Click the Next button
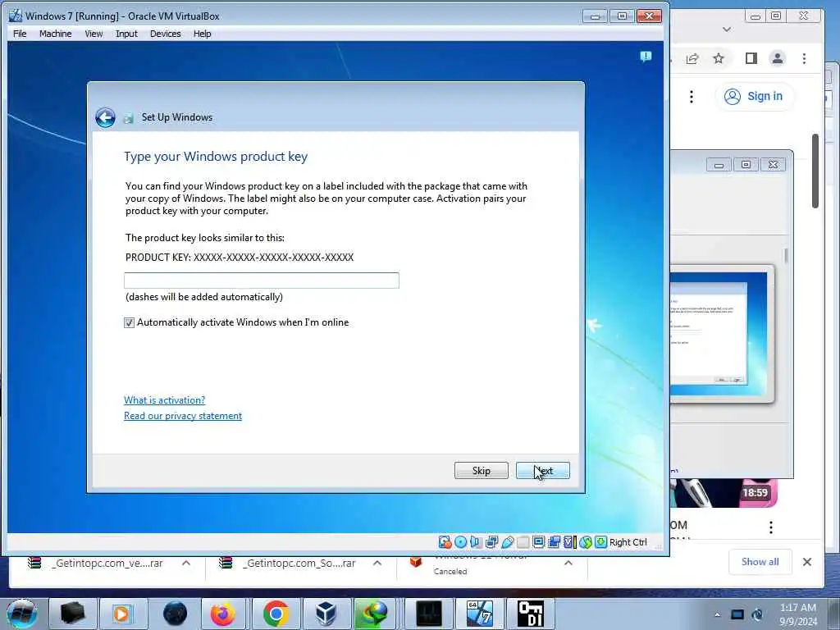 (x=543, y=470)
